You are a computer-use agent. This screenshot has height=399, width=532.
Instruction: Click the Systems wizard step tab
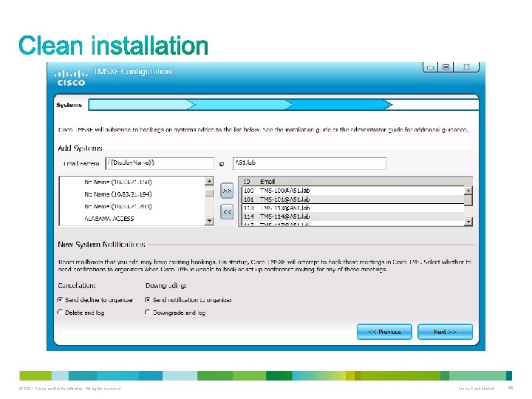click(x=69, y=105)
